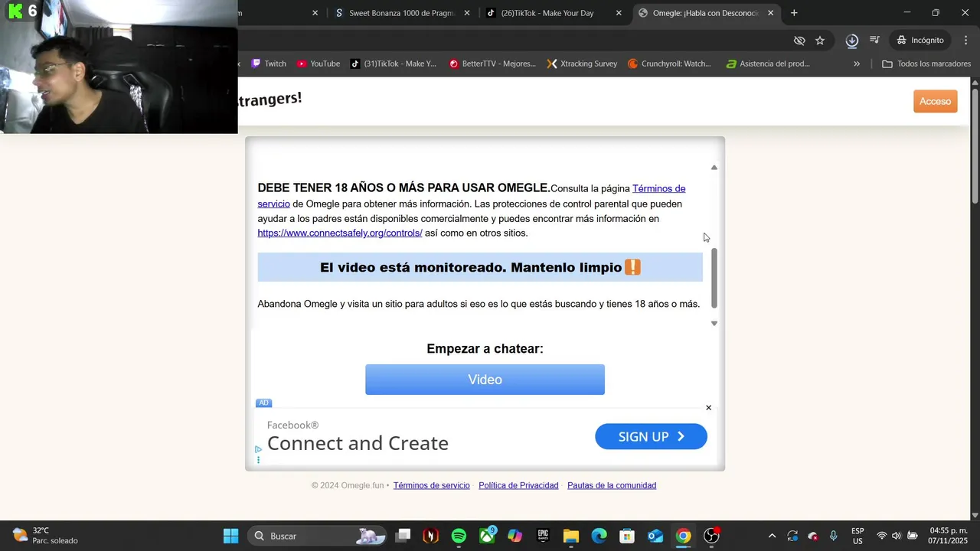Open a new tab with the plus button
980x551 pixels.
[x=794, y=13]
